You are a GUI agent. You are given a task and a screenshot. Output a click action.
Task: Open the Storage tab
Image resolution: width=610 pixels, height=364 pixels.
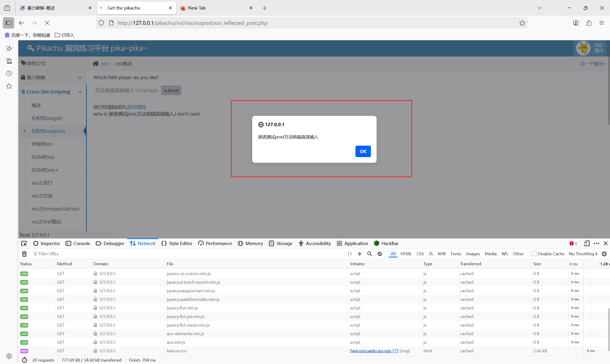[x=281, y=243]
